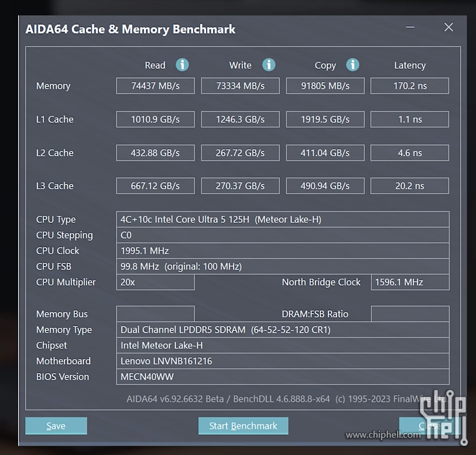
Task: Click the CPU Stepping field C0
Action: pos(283,235)
